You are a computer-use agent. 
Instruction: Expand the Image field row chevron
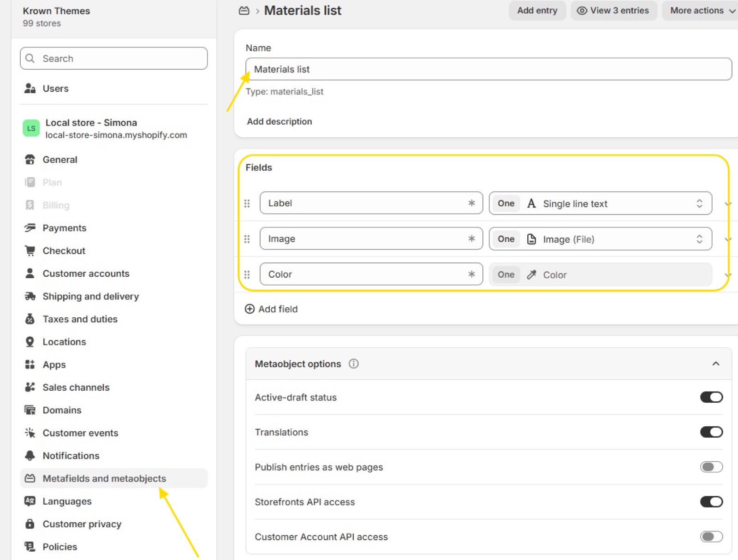pyautogui.click(x=728, y=239)
